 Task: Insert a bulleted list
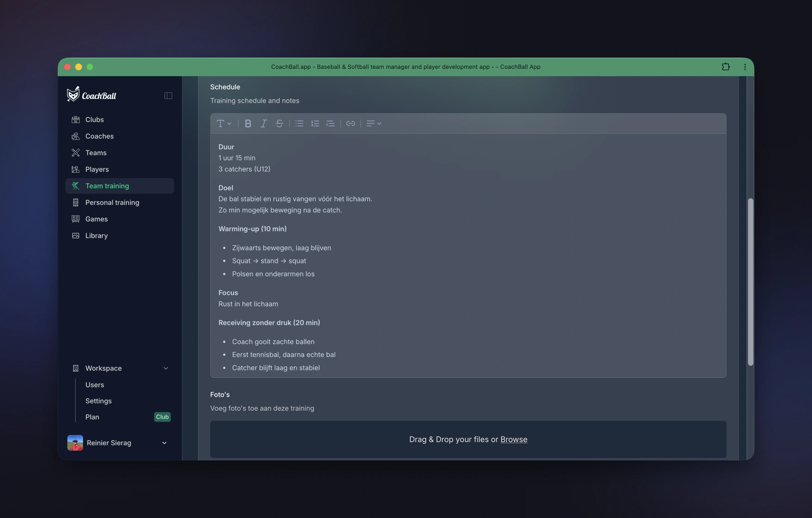click(299, 123)
